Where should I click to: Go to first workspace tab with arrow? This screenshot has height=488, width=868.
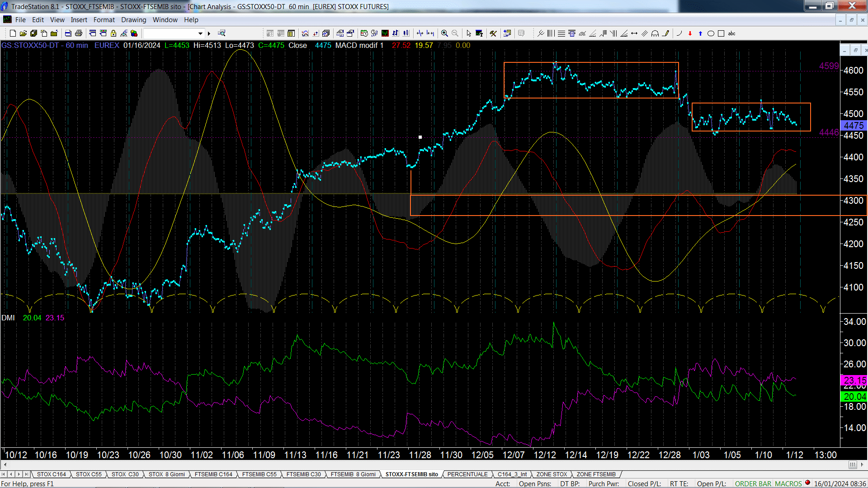click(x=4, y=474)
